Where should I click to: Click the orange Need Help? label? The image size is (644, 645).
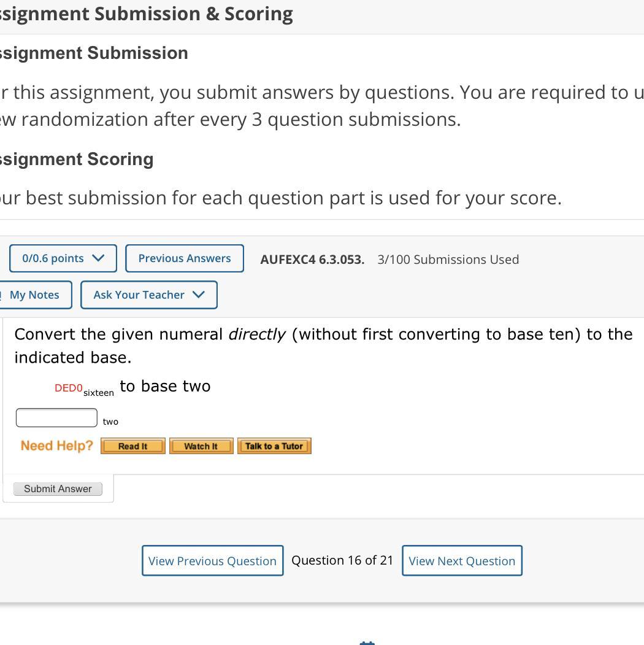click(x=57, y=446)
